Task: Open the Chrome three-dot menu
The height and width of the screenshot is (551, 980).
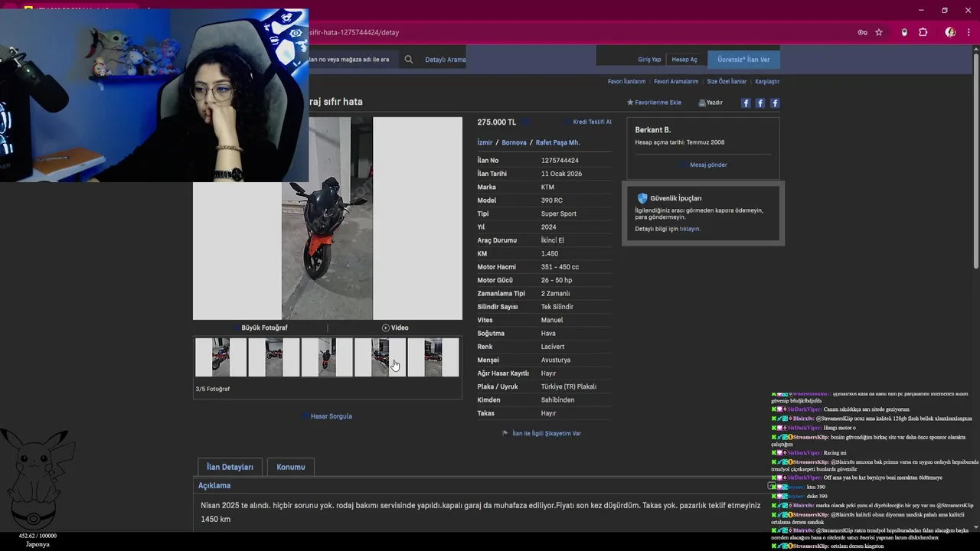Action: 969,32
